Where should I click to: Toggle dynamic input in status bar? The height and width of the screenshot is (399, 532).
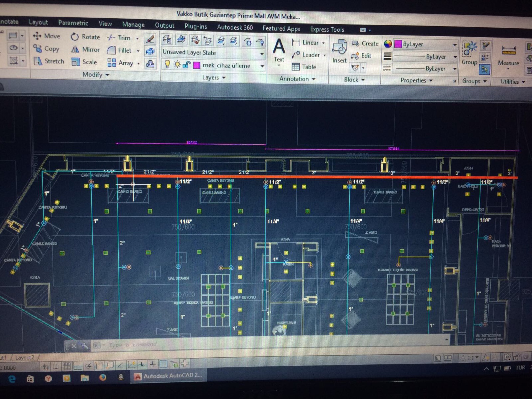point(142,365)
